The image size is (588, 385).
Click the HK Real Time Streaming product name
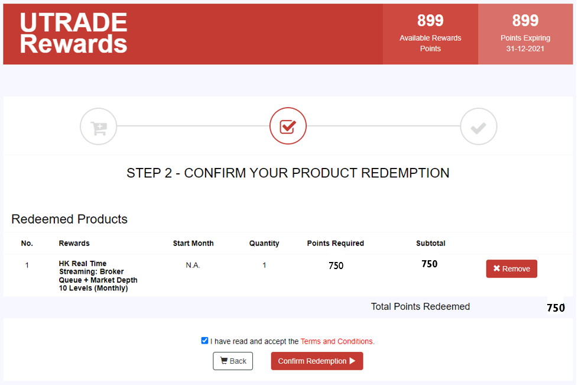(x=98, y=276)
